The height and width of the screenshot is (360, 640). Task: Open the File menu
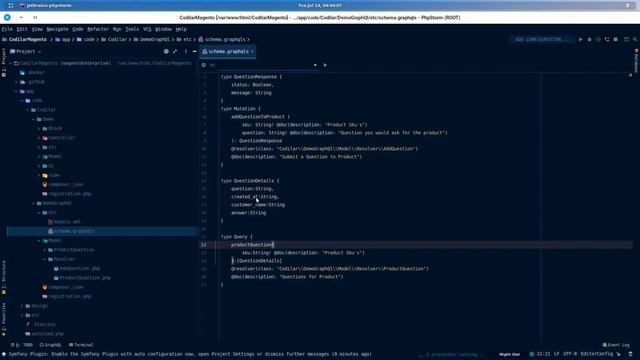(7, 29)
